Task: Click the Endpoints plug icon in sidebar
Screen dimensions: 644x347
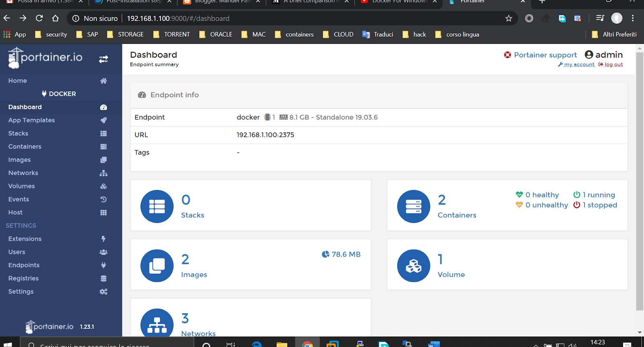Action: 103,265
